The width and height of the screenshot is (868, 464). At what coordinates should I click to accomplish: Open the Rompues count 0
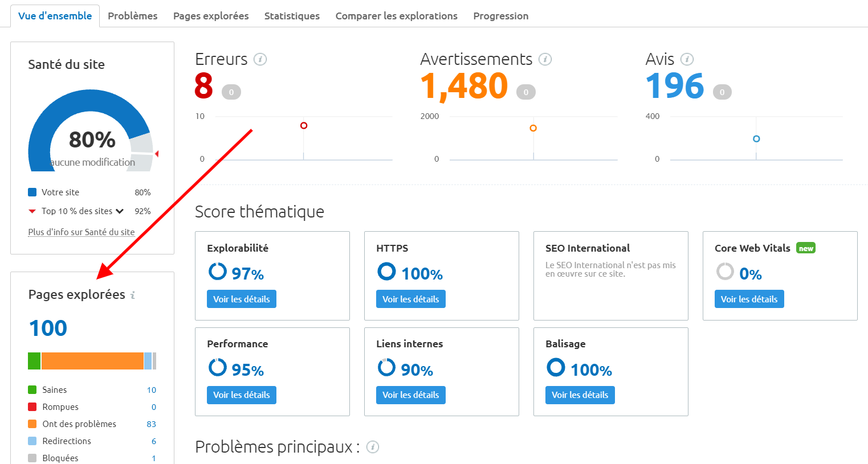coord(154,407)
